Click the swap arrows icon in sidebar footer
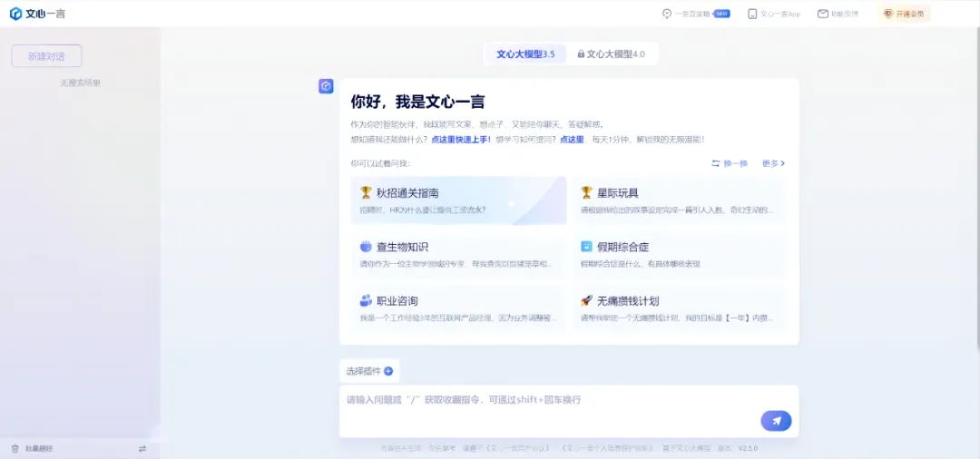The image size is (980, 459). (142, 448)
